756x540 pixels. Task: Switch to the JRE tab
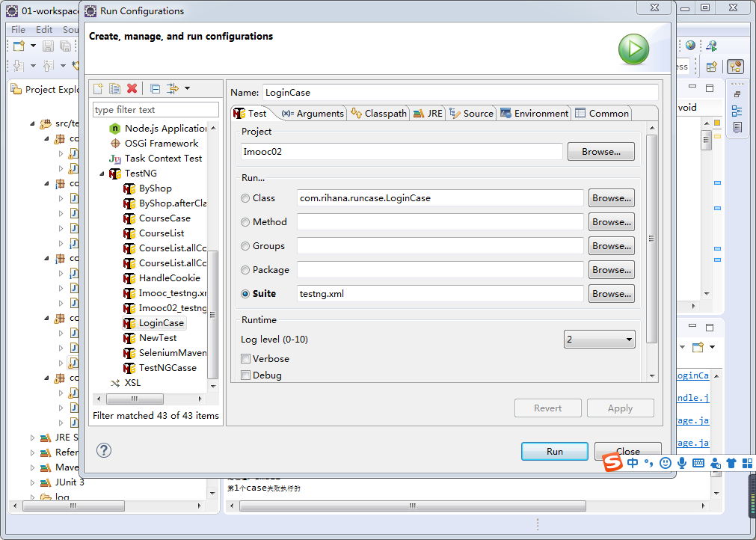[x=428, y=113]
